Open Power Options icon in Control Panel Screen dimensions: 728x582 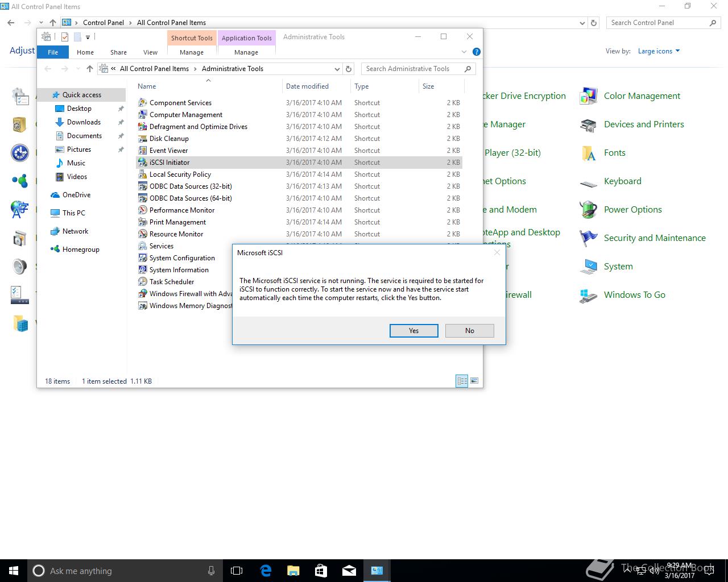[x=589, y=210]
